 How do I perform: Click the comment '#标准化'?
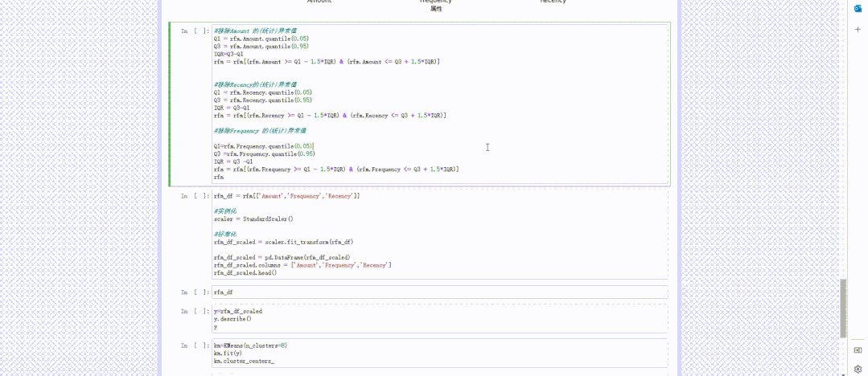click(224, 234)
